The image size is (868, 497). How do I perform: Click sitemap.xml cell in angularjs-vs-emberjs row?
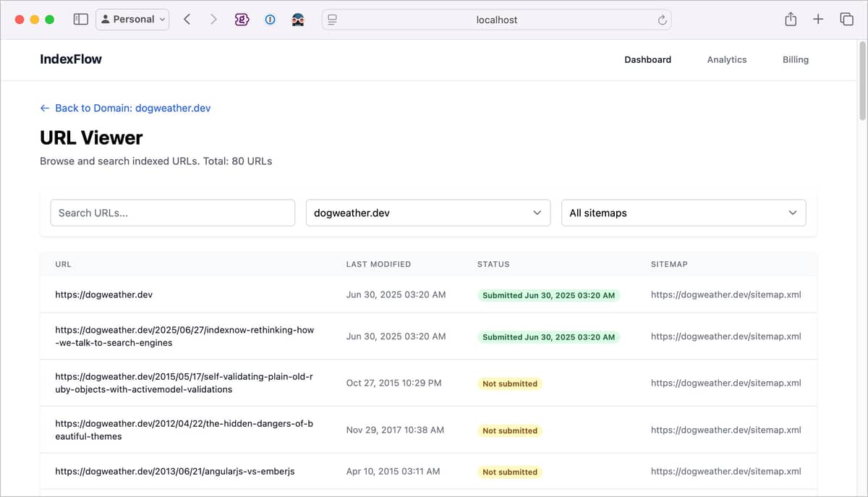tap(726, 471)
